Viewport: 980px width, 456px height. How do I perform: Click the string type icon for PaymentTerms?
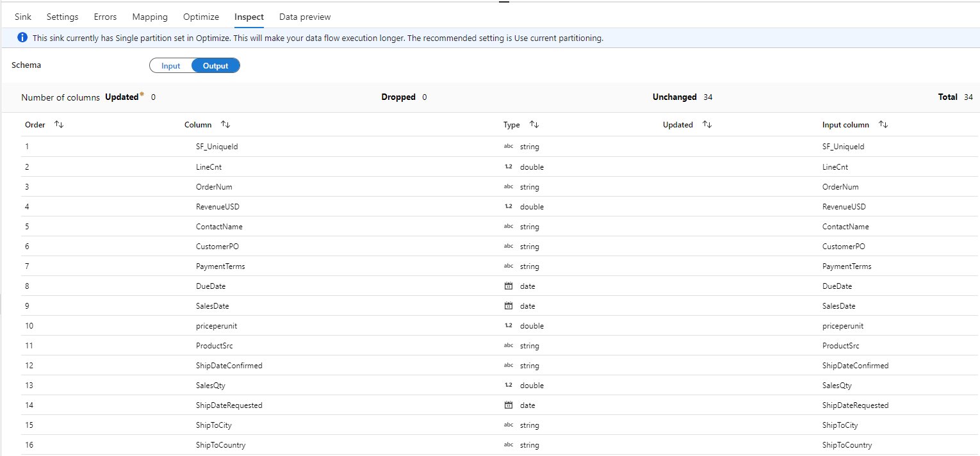click(x=509, y=266)
